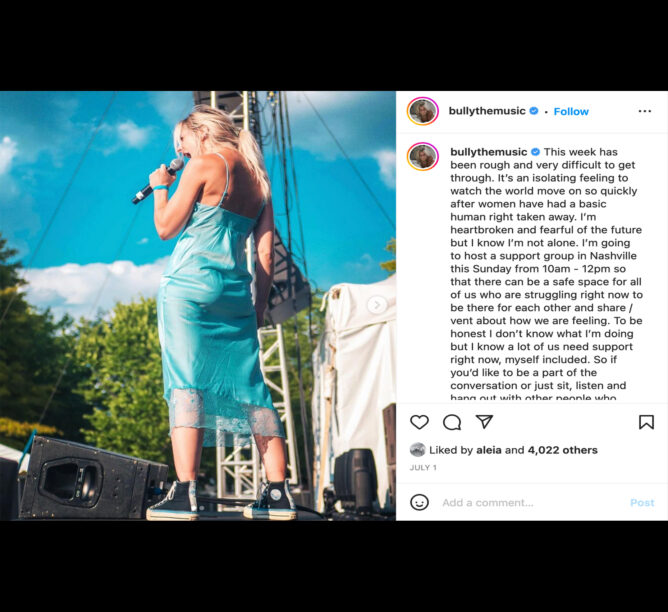Click the verified badge next to header username

[x=533, y=111]
